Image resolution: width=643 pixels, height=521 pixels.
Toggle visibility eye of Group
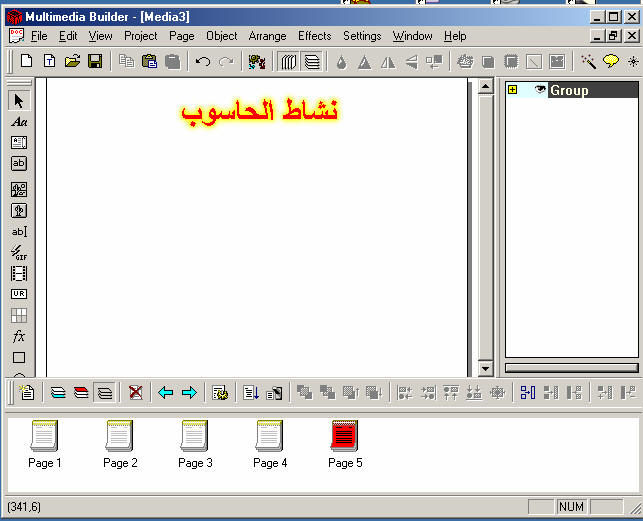pos(540,89)
